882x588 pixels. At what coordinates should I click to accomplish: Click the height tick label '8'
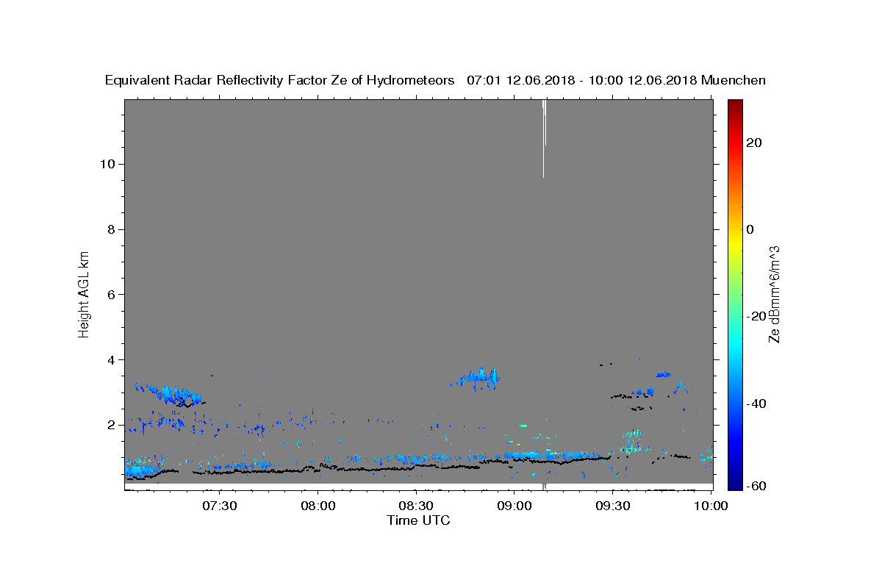[112, 229]
